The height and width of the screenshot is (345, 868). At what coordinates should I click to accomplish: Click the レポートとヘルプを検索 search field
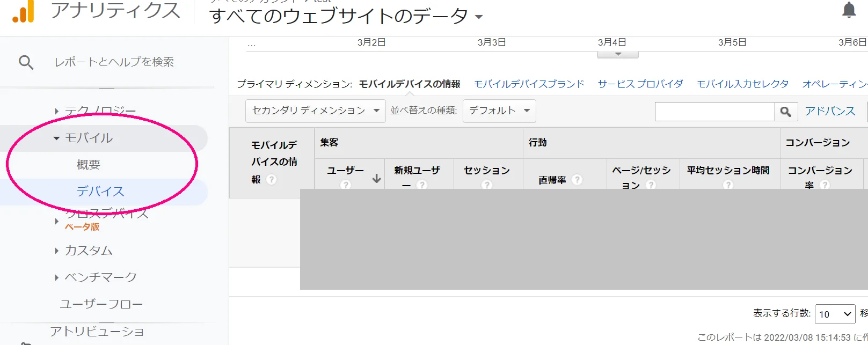click(114, 62)
